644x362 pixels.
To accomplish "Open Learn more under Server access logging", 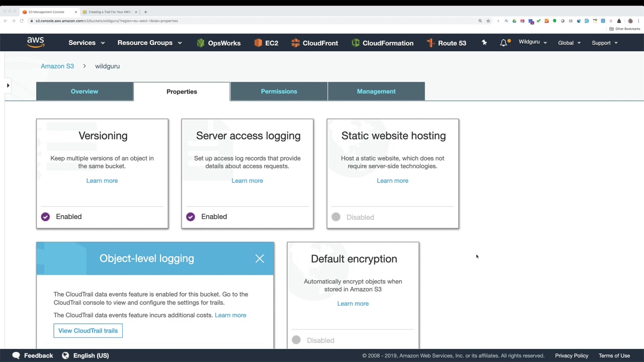I will (247, 180).
